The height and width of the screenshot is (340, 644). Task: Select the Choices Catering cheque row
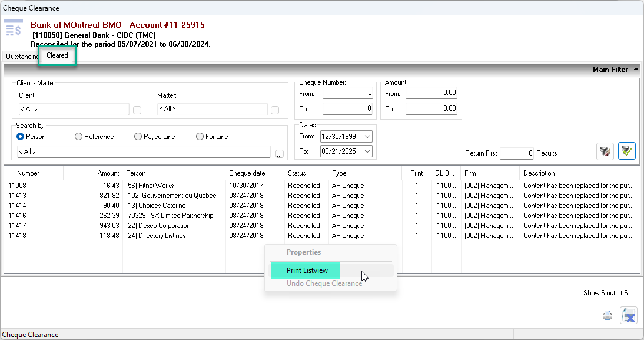(x=321, y=206)
